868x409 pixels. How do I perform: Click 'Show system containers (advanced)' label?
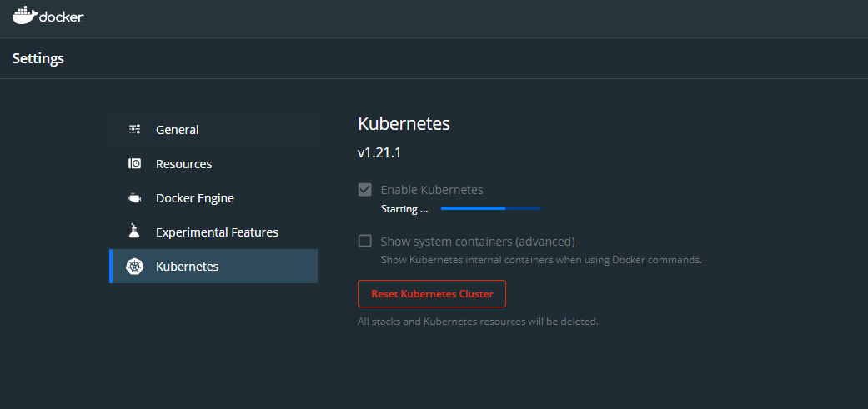coord(478,242)
